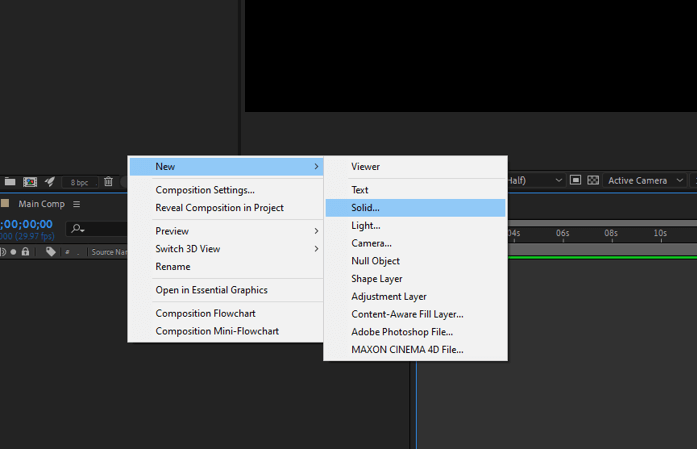The height and width of the screenshot is (449, 697).
Task: Click the current timecode display
Action: click(27, 224)
